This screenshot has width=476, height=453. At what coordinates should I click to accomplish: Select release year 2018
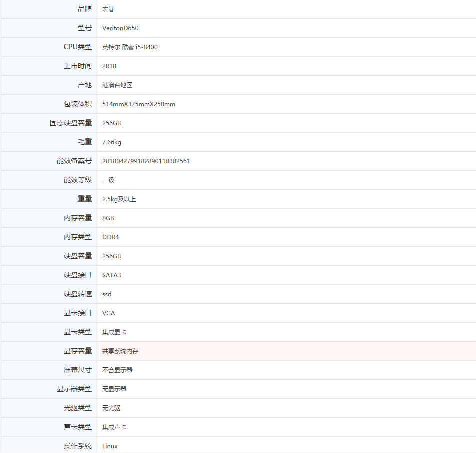click(x=109, y=66)
